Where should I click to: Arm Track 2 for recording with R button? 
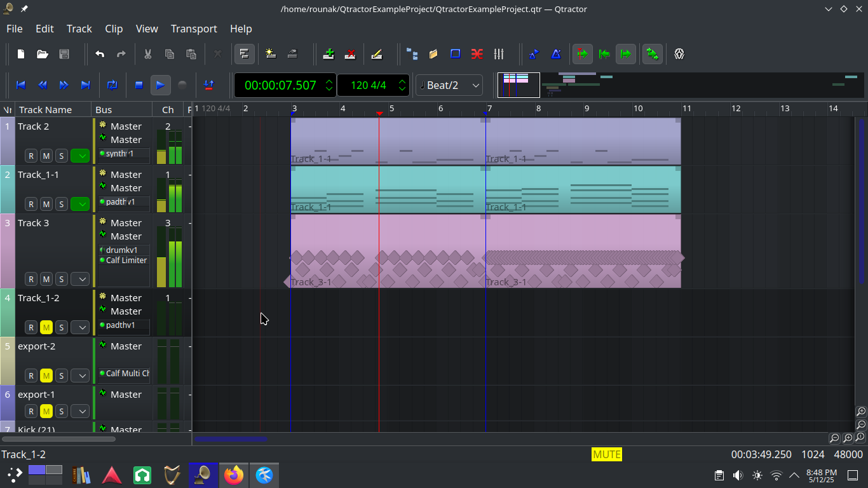coord(31,156)
